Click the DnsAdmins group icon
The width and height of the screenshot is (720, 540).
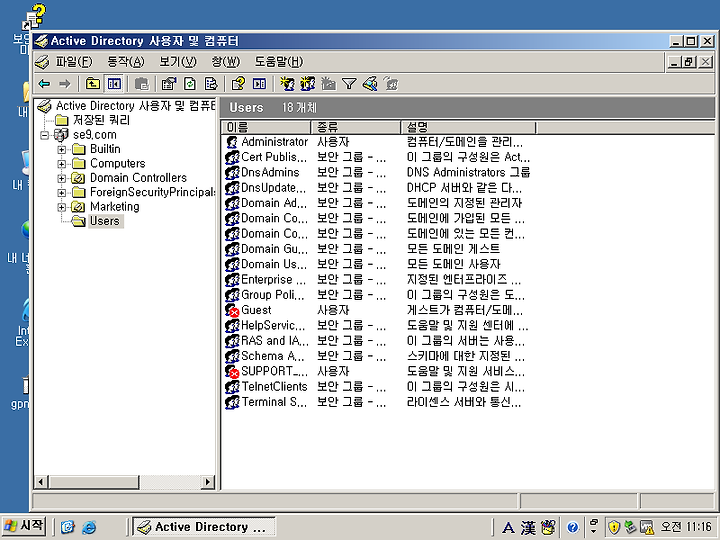[x=232, y=173]
